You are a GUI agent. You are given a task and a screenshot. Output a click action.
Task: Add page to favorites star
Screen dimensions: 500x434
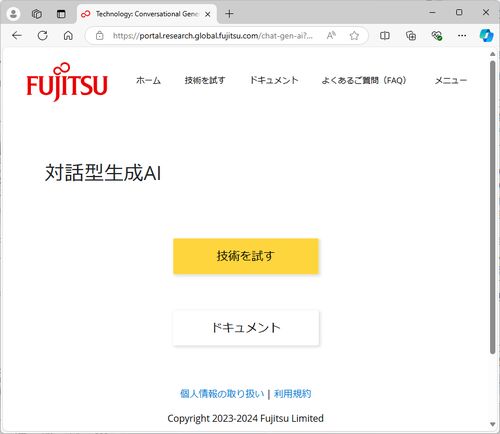354,35
